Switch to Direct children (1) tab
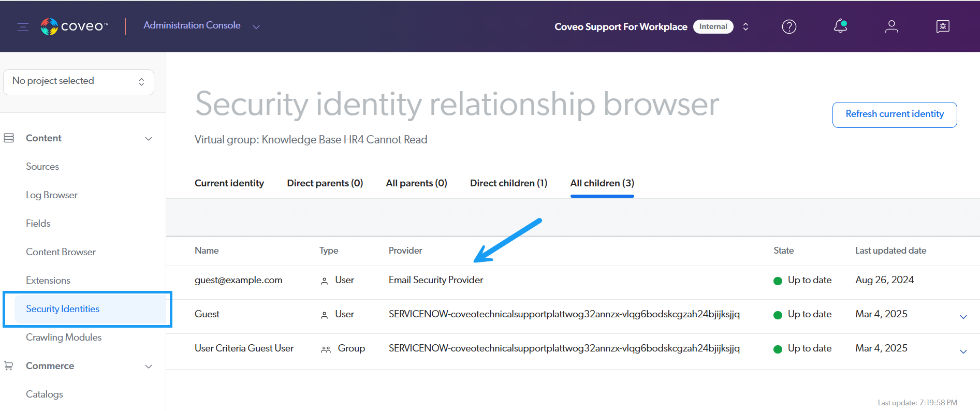This screenshot has width=980, height=411. 508,183
